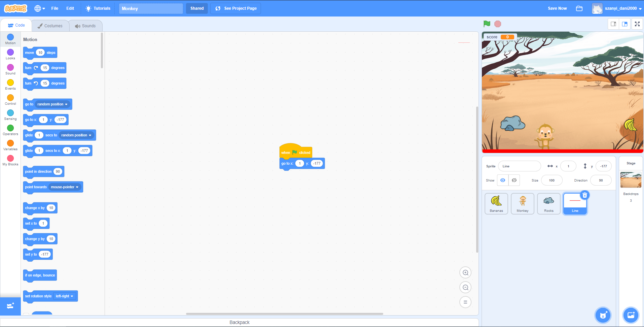Open Tutorials
Image resolution: width=644 pixels, height=327 pixels.
pos(98,8)
